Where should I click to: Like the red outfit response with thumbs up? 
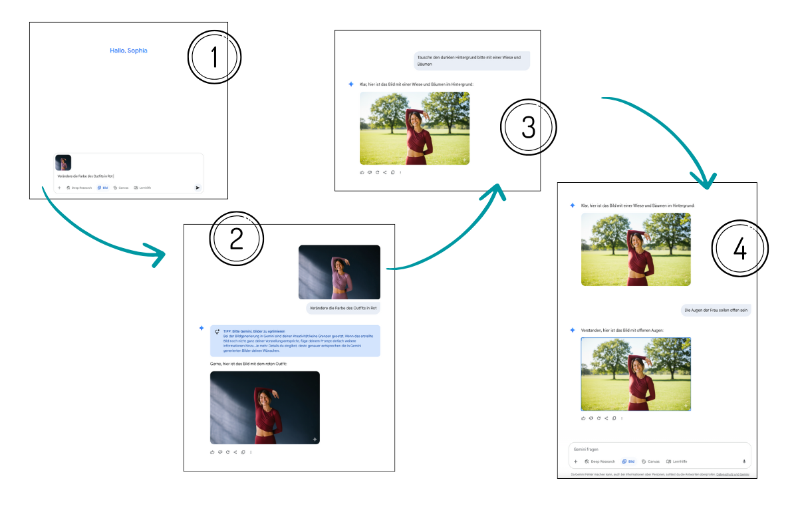[213, 452]
